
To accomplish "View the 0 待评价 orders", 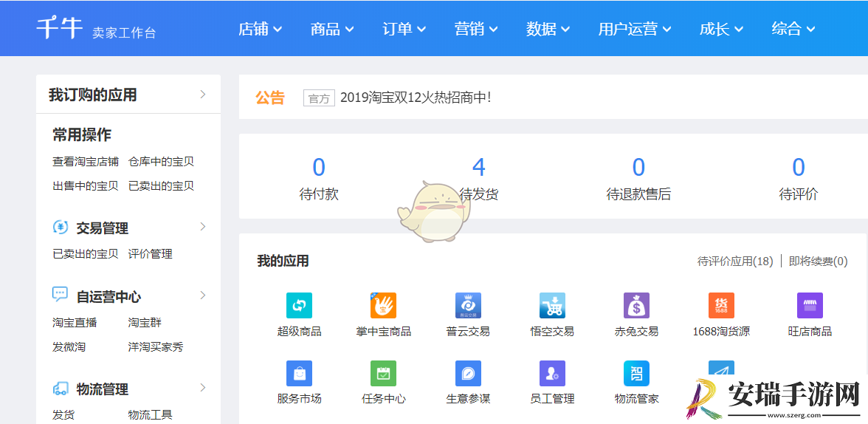I will point(799,179).
